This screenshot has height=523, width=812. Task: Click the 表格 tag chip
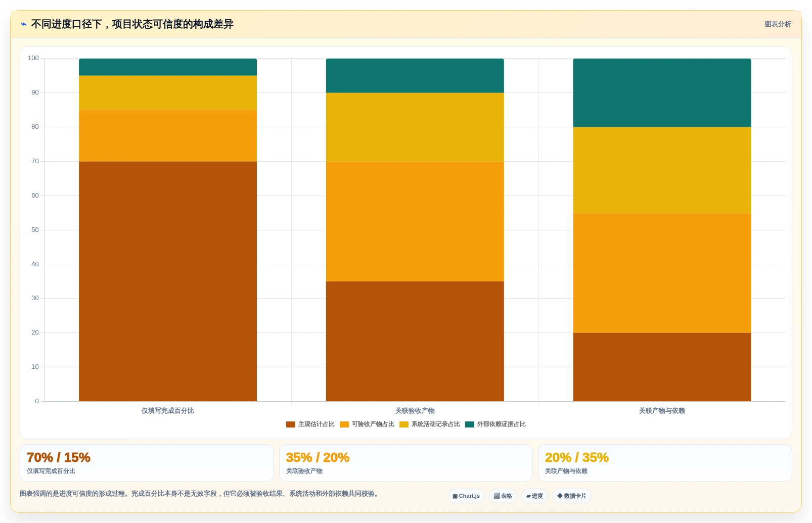503,496
